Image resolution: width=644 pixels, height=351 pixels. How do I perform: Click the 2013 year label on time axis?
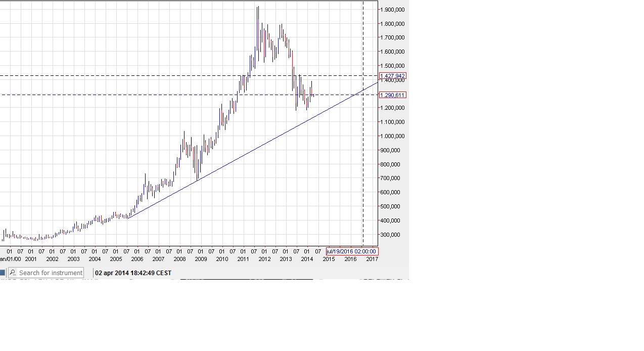(286, 259)
